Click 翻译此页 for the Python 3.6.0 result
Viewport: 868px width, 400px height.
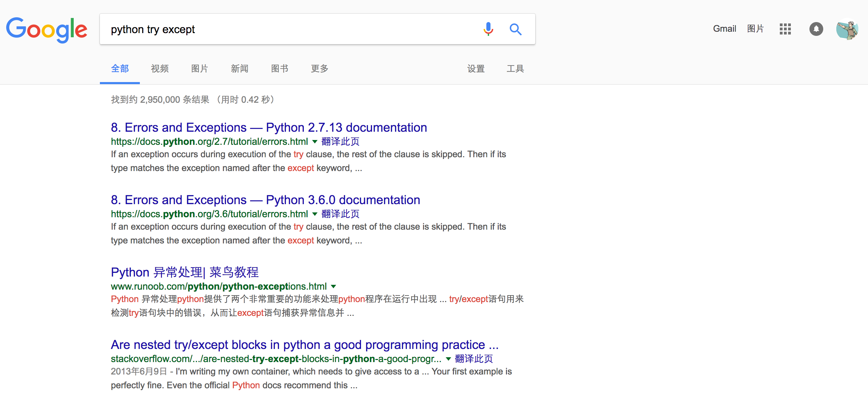(340, 214)
